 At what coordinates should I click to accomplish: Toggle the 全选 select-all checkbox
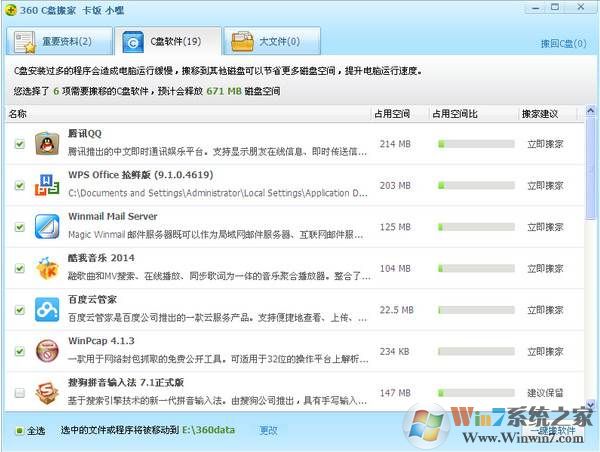point(19,431)
